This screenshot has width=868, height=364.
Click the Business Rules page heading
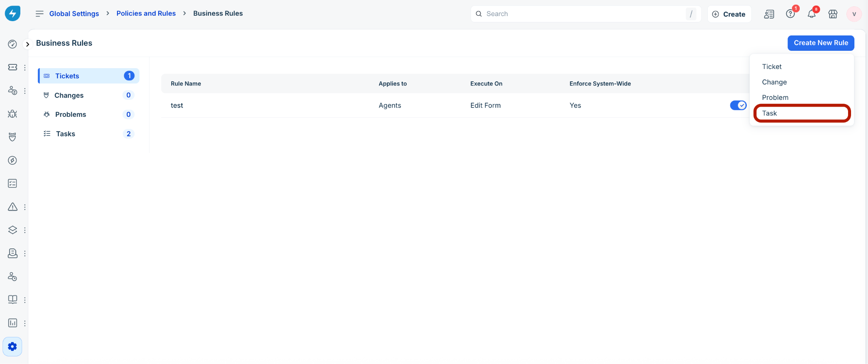pos(64,43)
